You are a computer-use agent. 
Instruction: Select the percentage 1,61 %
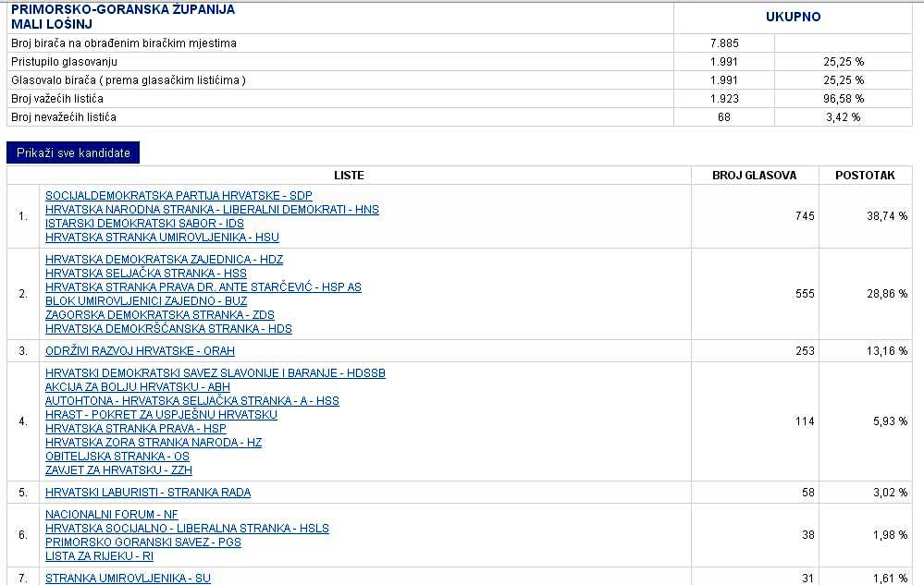tap(891, 579)
